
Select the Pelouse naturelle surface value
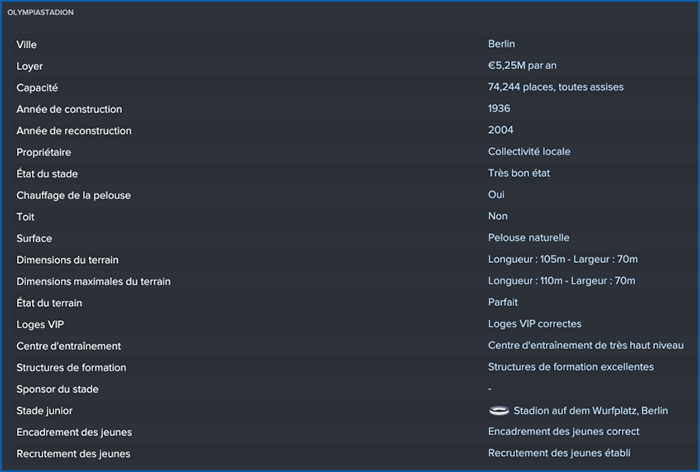click(x=529, y=238)
